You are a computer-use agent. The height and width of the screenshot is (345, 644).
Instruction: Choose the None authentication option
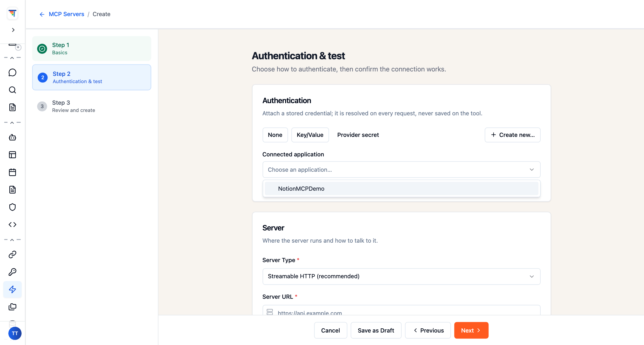275,135
